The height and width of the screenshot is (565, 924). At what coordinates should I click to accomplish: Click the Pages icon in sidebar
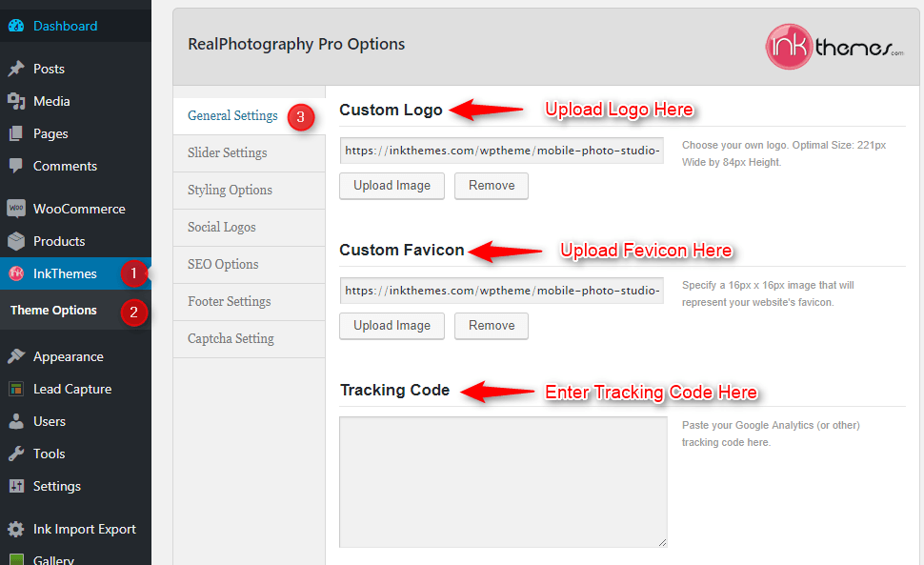tap(16, 133)
